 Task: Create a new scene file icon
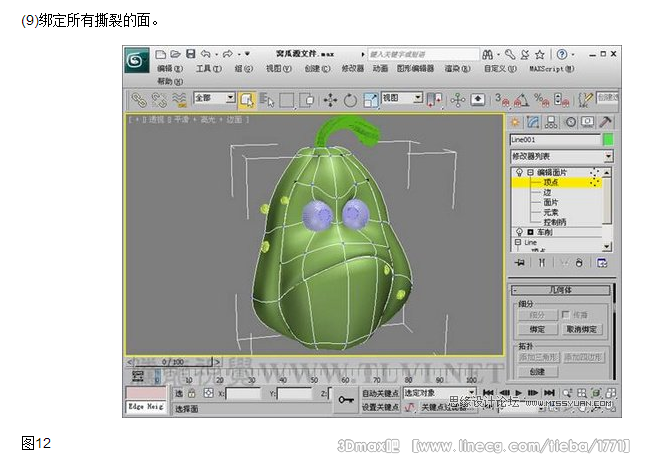click(160, 54)
